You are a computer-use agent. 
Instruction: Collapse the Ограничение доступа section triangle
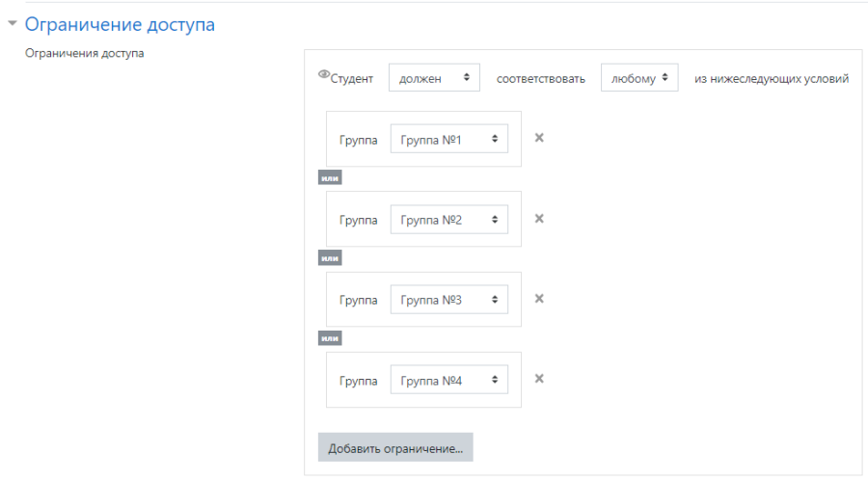click(13, 25)
